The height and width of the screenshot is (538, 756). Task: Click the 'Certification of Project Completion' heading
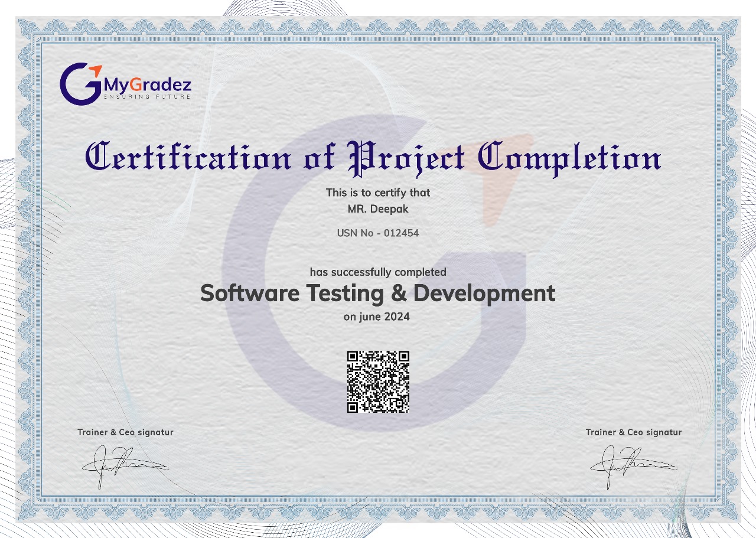pos(373,158)
